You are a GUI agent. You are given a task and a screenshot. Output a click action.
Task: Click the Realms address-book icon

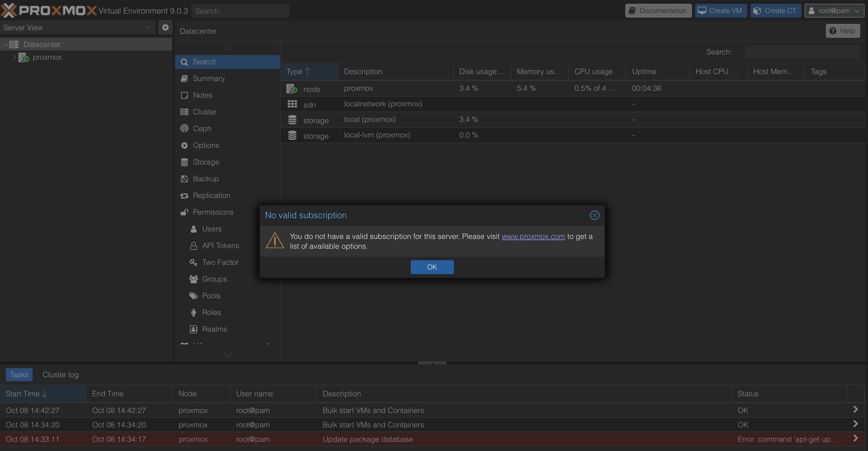tap(193, 329)
